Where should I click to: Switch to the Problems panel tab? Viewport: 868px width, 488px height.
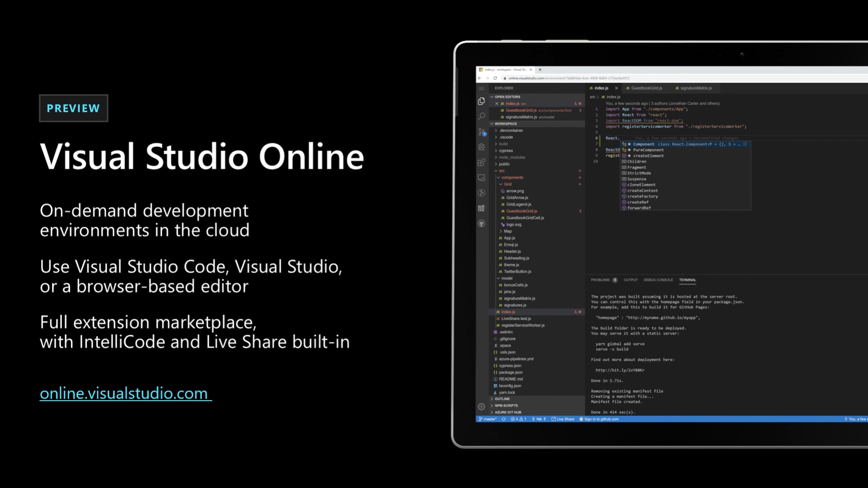[x=600, y=280]
